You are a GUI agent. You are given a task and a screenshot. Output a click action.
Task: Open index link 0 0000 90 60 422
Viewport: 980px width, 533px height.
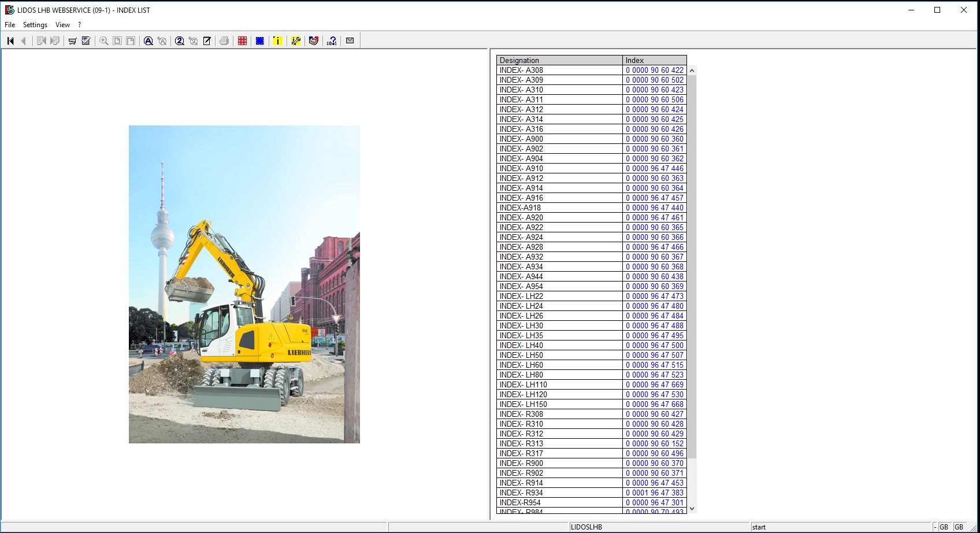pos(654,70)
